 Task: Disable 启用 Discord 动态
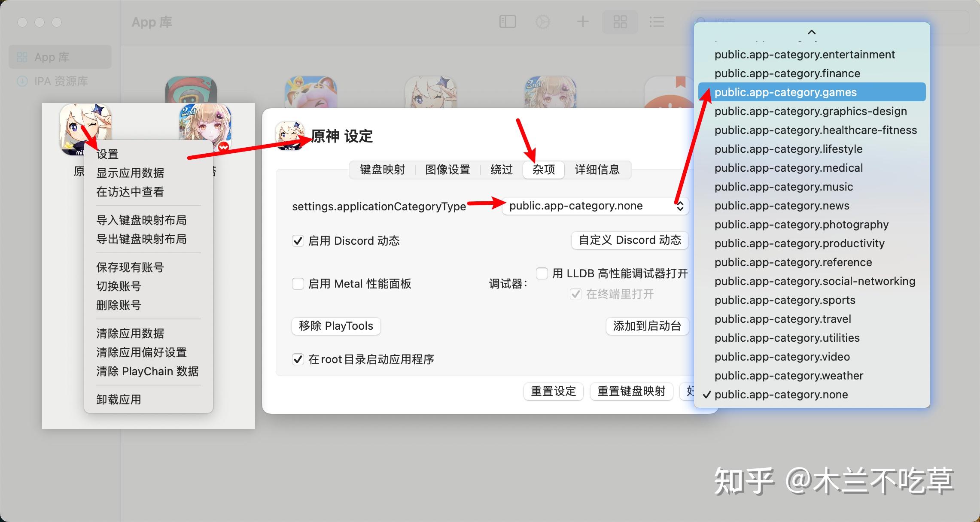tap(298, 241)
